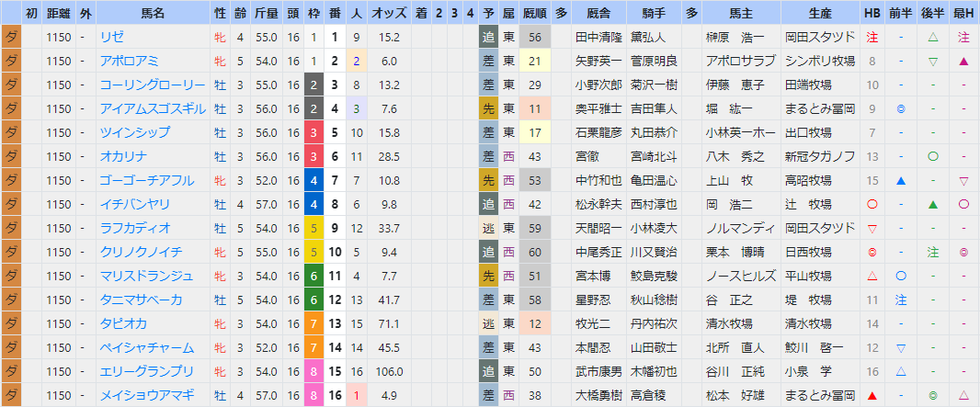Click 厩順 value 60 in クリノクノイチ row
Screen dimensions: 980x407
tap(534, 252)
